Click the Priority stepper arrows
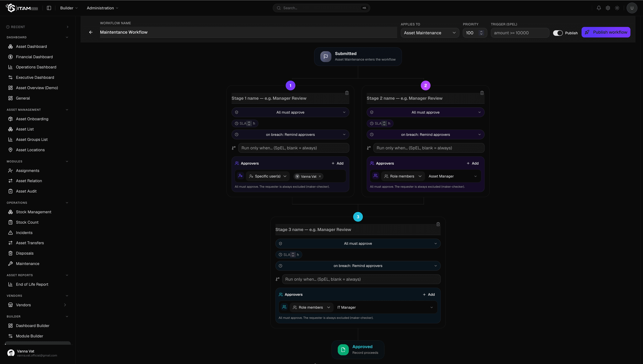Image resolution: width=643 pixels, height=364 pixels. tap(481, 33)
